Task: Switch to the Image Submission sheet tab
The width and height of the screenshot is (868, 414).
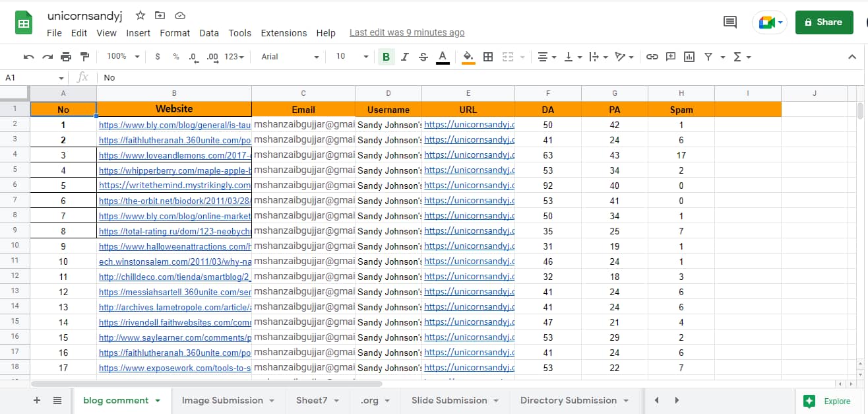Action: 229,400
